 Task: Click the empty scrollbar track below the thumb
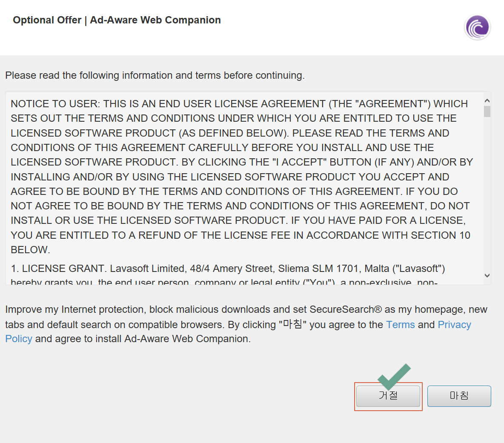tap(487, 193)
